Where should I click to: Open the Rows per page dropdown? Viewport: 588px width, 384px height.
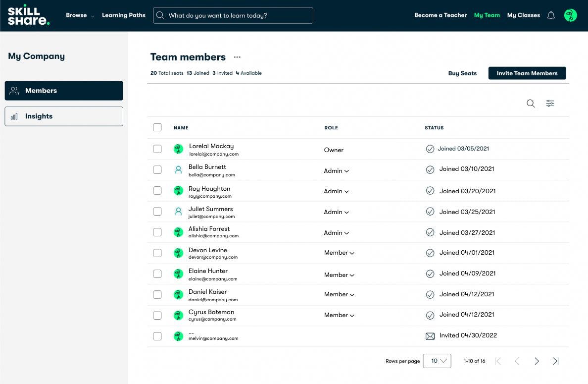pos(437,361)
